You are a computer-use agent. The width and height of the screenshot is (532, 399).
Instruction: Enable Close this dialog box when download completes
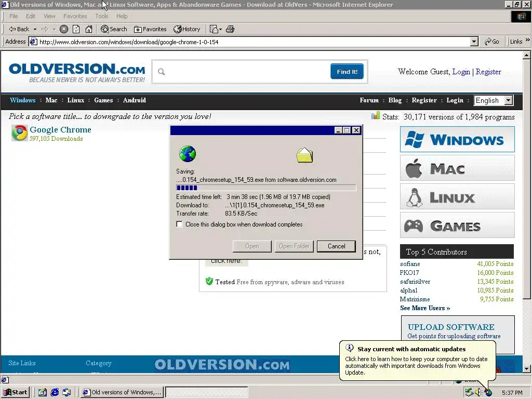[x=179, y=224]
